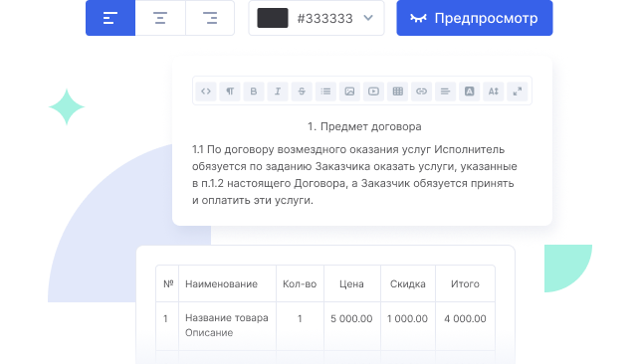Insert an image via toolbar icon
This screenshot has height=364, width=639.
[349, 91]
